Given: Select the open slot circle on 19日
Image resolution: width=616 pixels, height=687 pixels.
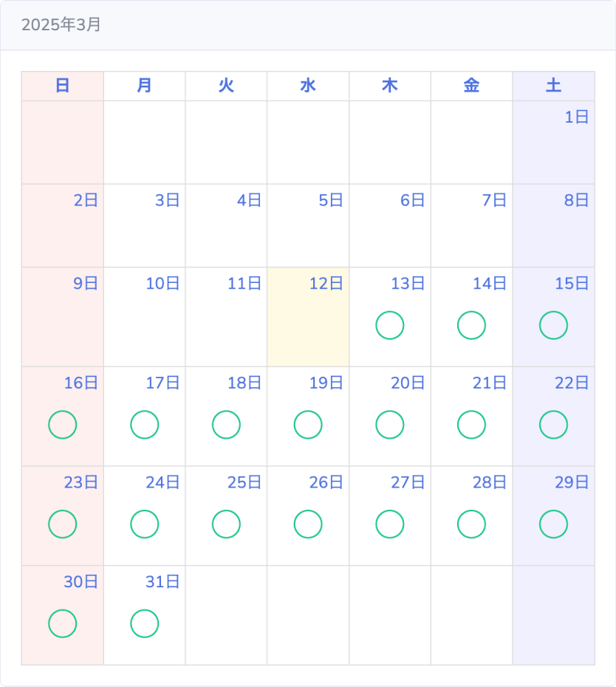Looking at the screenshot, I should (x=308, y=425).
